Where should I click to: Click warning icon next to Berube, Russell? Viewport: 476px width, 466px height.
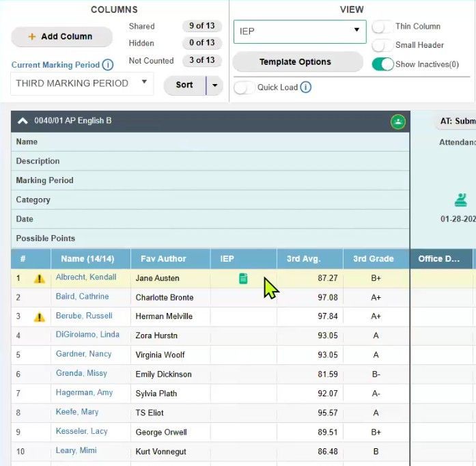(39, 317)
